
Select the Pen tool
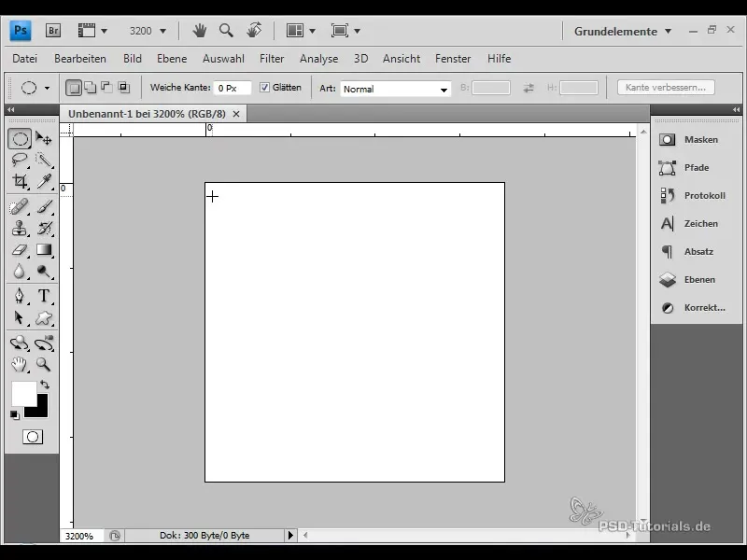click(x=20, y=296)
